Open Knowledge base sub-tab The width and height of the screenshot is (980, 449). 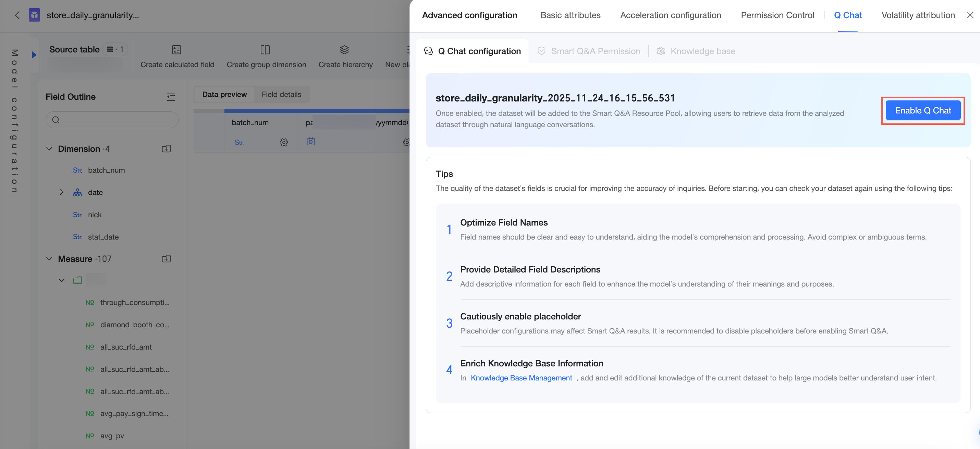[702, 51]
